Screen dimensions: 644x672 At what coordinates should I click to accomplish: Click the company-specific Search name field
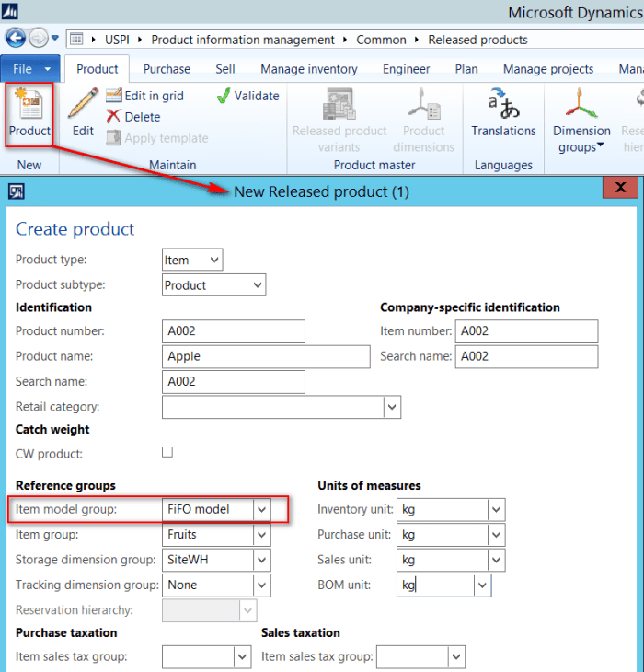526,356
